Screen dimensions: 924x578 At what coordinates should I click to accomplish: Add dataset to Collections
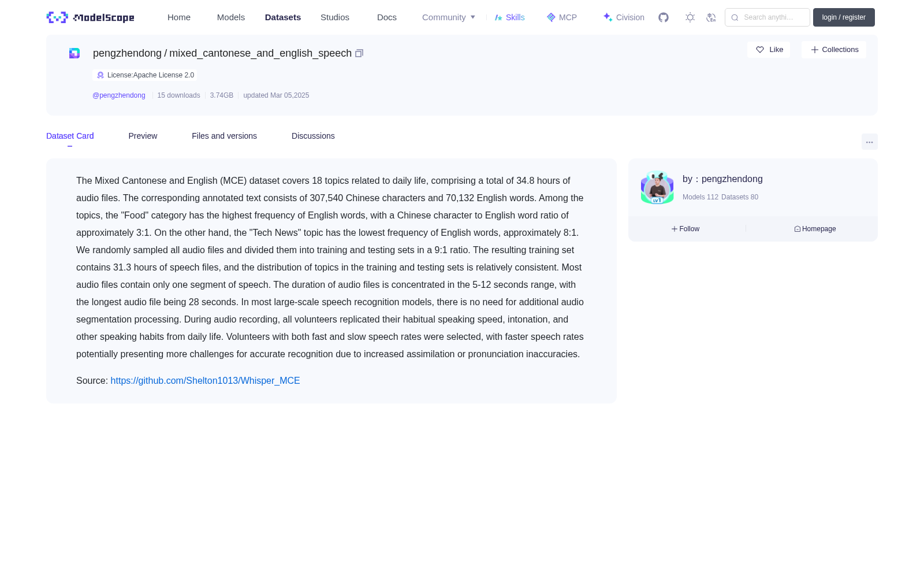click(x=834, y=50)
